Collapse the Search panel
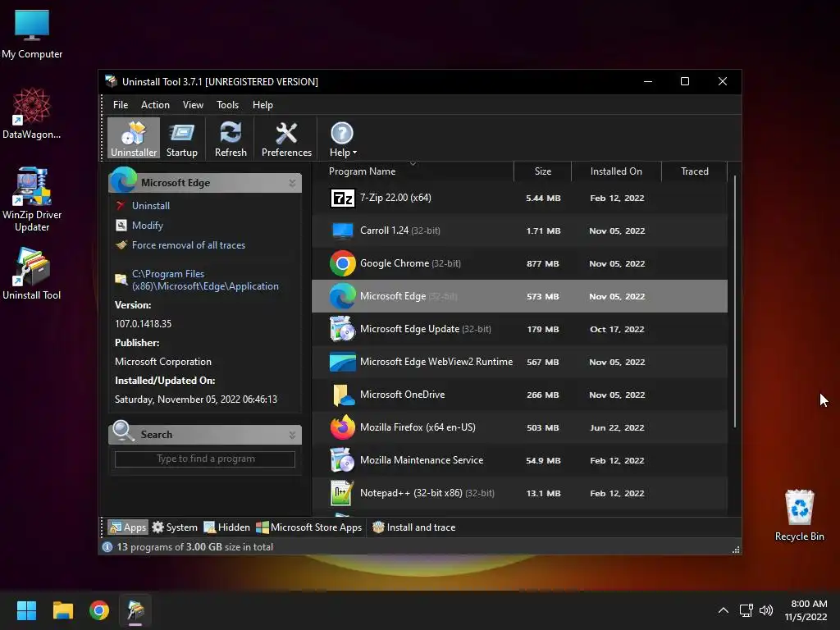The height and width of the screenshot is (630, 840). 293,435
